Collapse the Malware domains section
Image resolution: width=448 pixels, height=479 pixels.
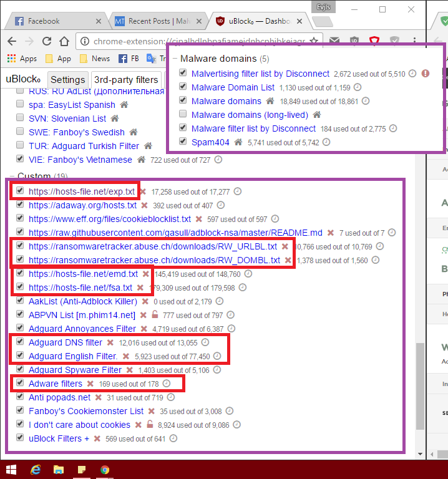coord(175,59)
